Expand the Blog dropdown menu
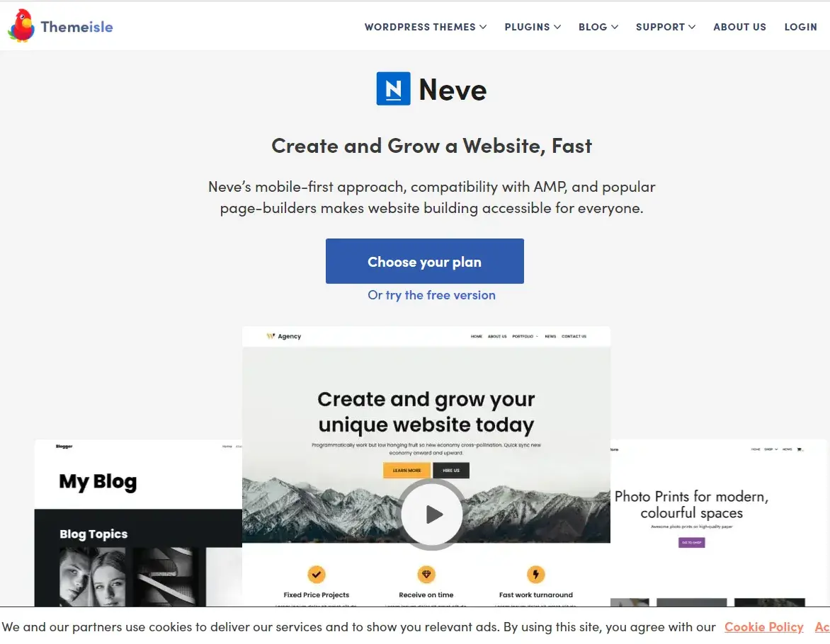830x644 pixels. click(x=598, y=27)
